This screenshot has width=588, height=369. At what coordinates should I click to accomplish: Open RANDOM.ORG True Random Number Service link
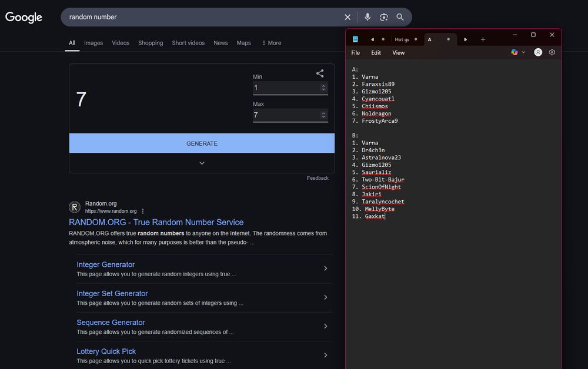point(156,222)
